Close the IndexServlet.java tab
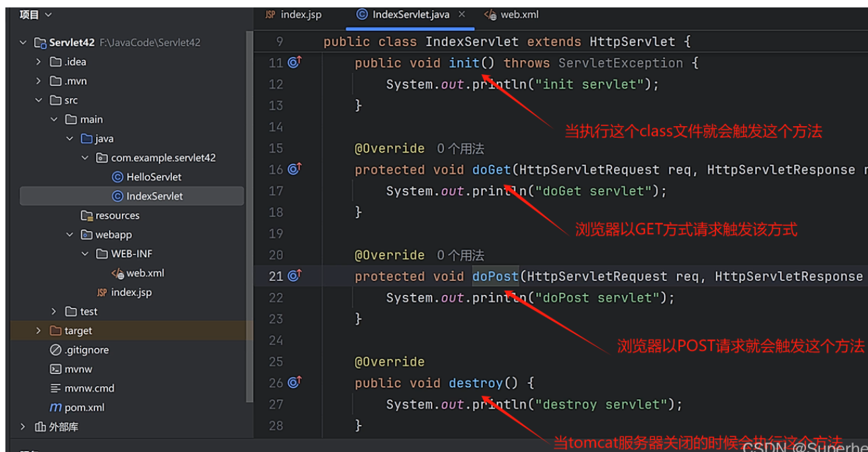Screen dimensions: 868x452 [462, 15]
